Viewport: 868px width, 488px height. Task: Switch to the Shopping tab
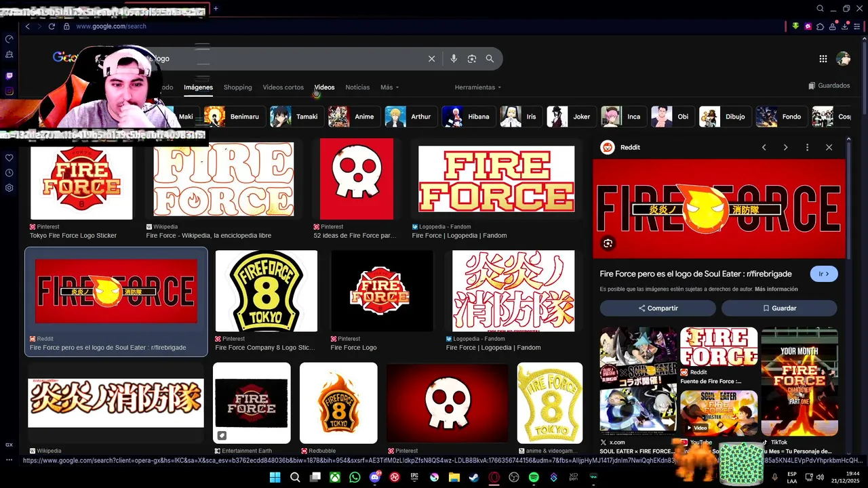pos(237,87)
